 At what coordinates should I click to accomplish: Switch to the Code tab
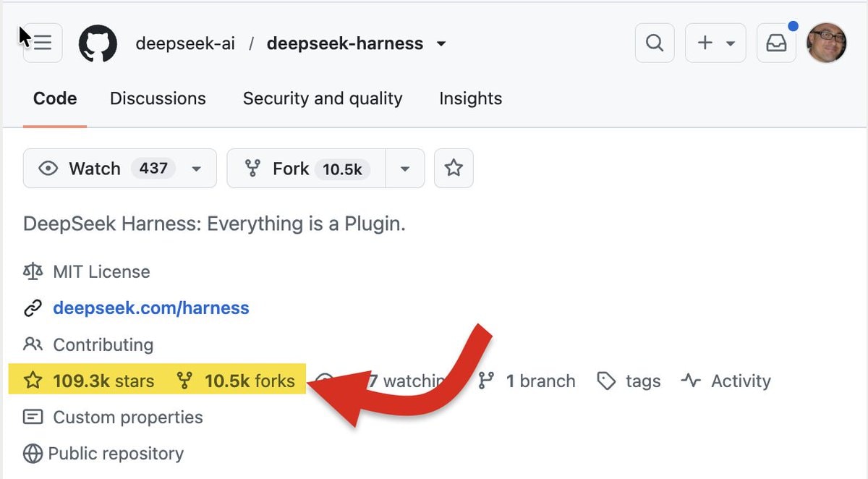[x=55, y=99]
